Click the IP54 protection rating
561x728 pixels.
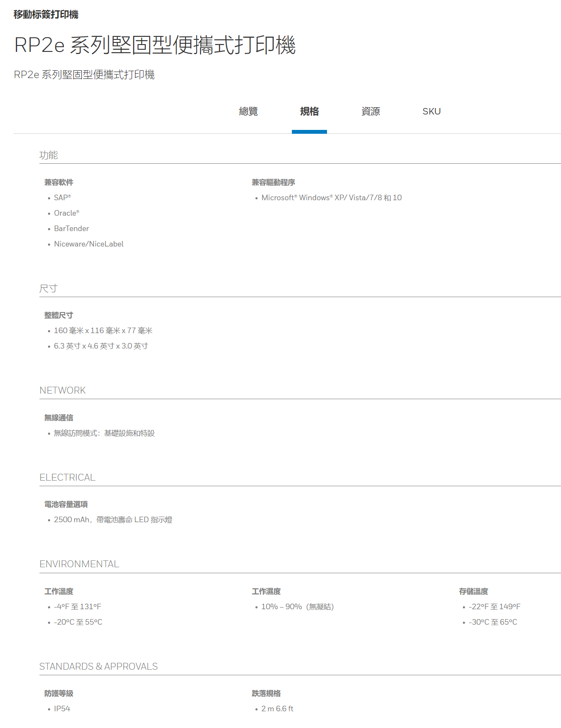click(62, 709)
